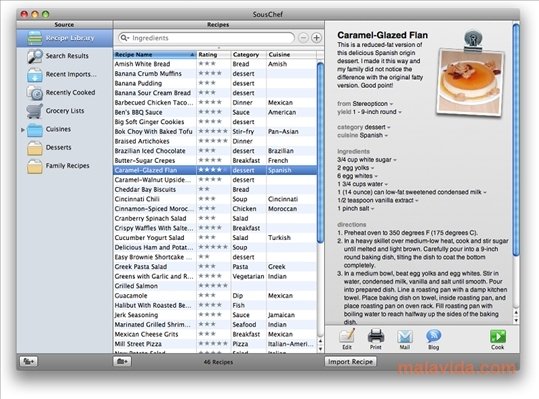
Task: Click the recipe list vertical scrollbar thumb
Action: [320, 153]
